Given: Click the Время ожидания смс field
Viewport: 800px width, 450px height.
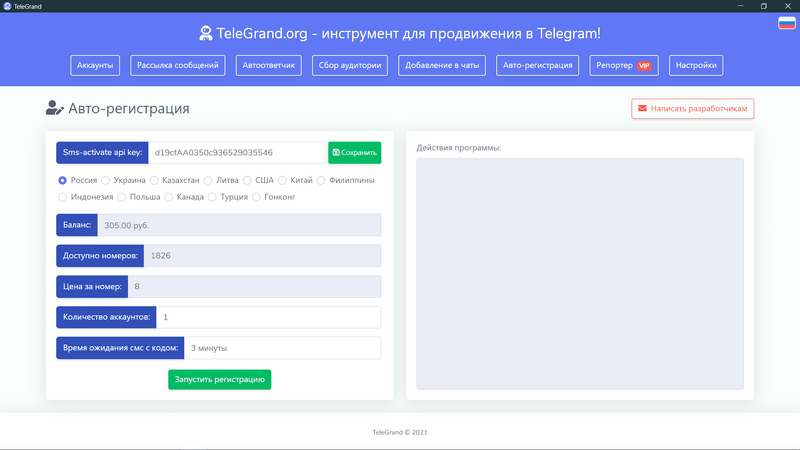Looking at the screenshot, I should coord(282,348).
